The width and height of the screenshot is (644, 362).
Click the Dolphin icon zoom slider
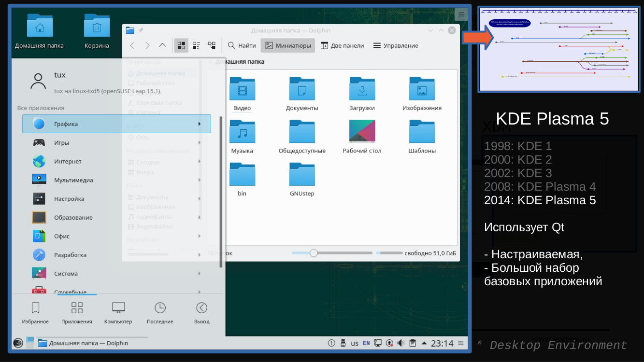pyautogui.click(x=332, y=253)
